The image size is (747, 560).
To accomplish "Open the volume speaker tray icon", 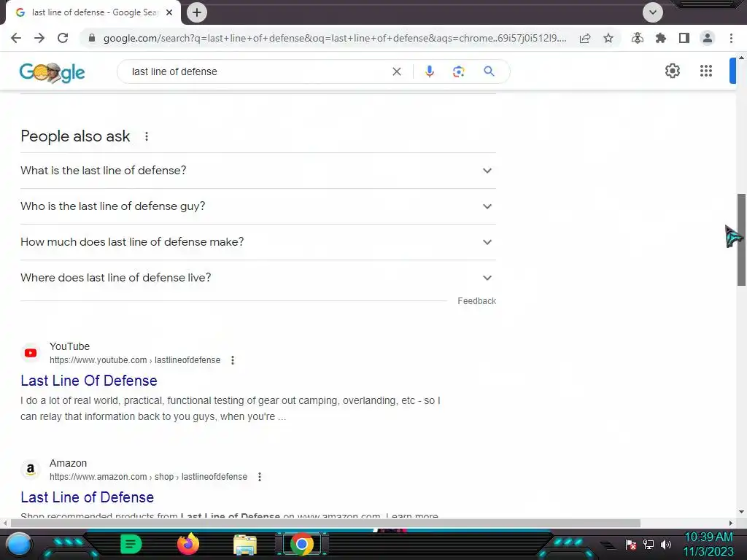I will [666, 544].
